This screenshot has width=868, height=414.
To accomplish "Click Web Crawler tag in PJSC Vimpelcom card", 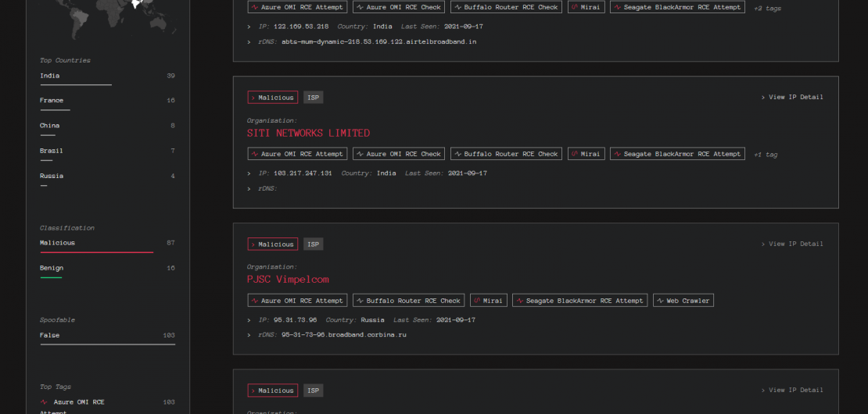I will point(683,301).
